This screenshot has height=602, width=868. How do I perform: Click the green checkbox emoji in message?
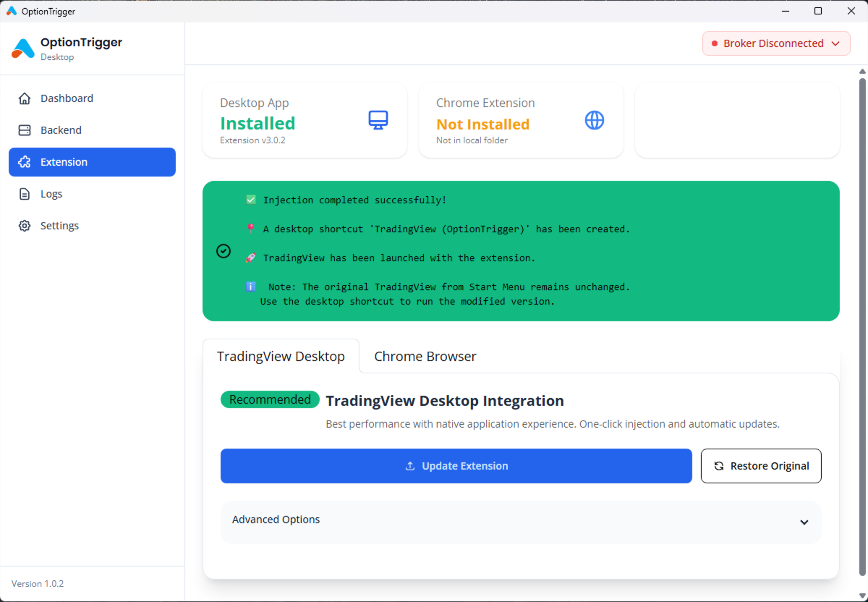click(251, 200)
